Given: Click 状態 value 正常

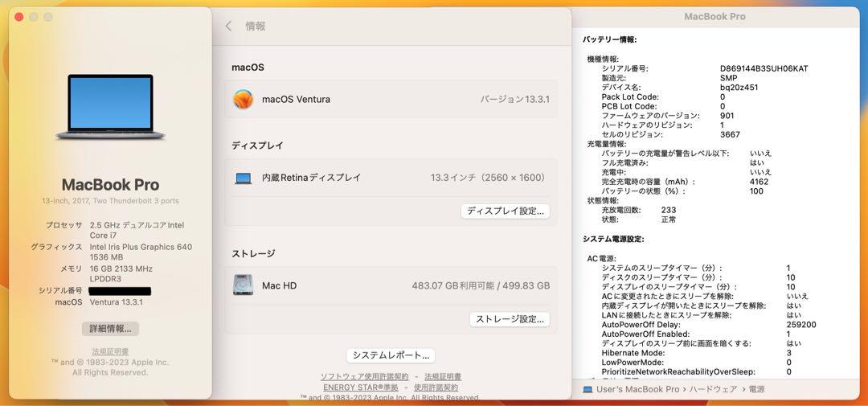Looking at the screenshot, I should 668,219.
